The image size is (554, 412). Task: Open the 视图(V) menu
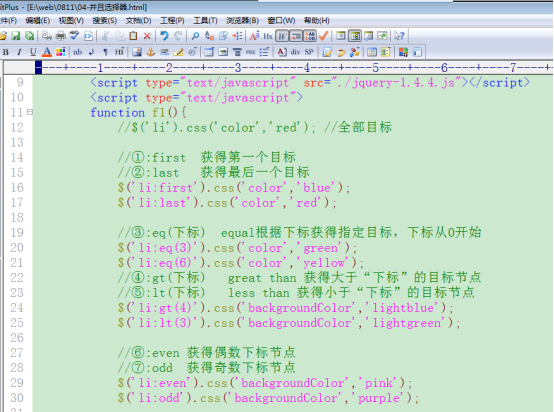pos(71,20)
